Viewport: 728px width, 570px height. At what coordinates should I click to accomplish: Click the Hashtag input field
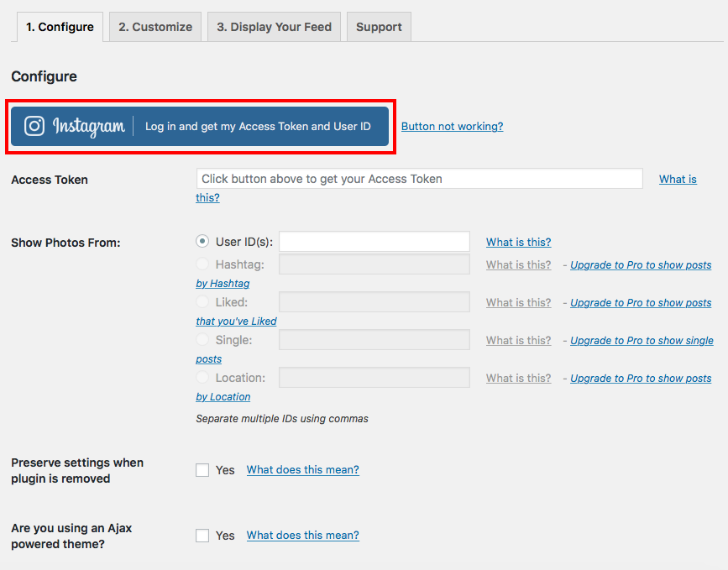pyautogui.click(x=374, y=264)
